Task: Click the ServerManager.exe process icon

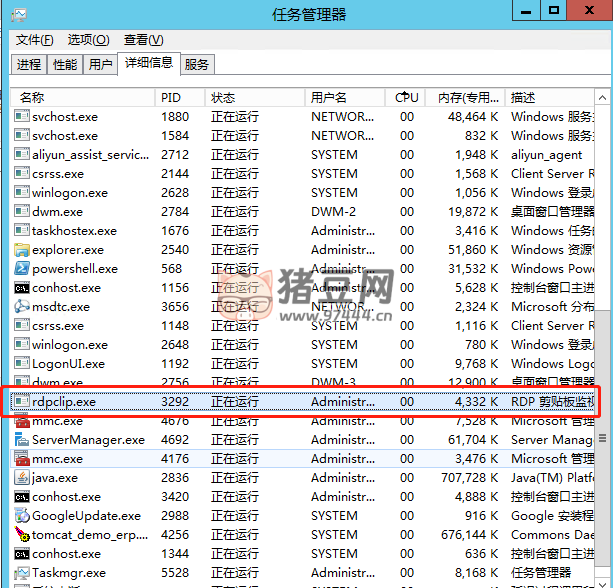Action: pos(22,440)
